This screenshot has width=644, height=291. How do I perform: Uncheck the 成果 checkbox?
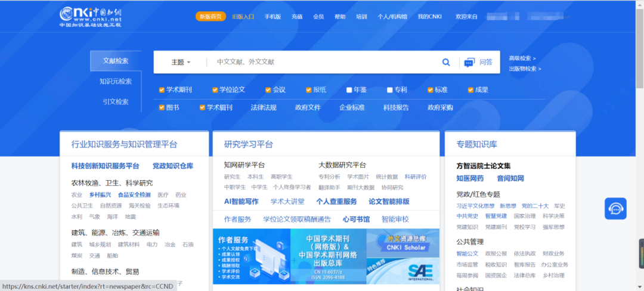470,90
